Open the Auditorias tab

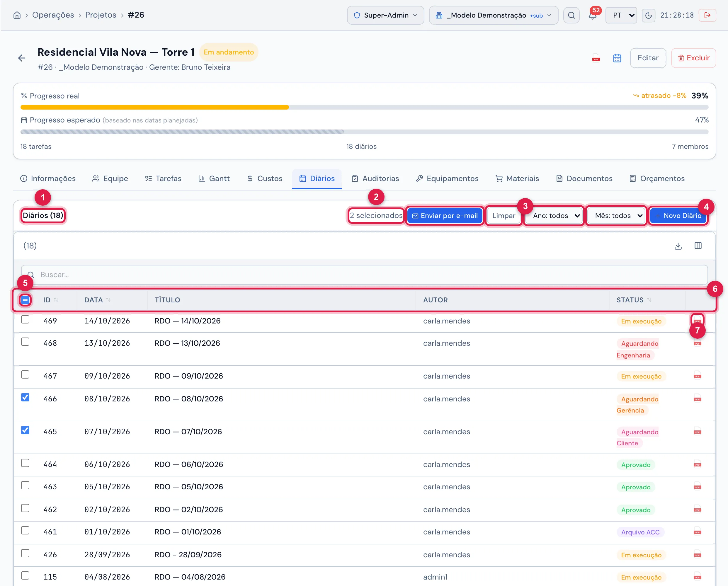click(375, 178)
